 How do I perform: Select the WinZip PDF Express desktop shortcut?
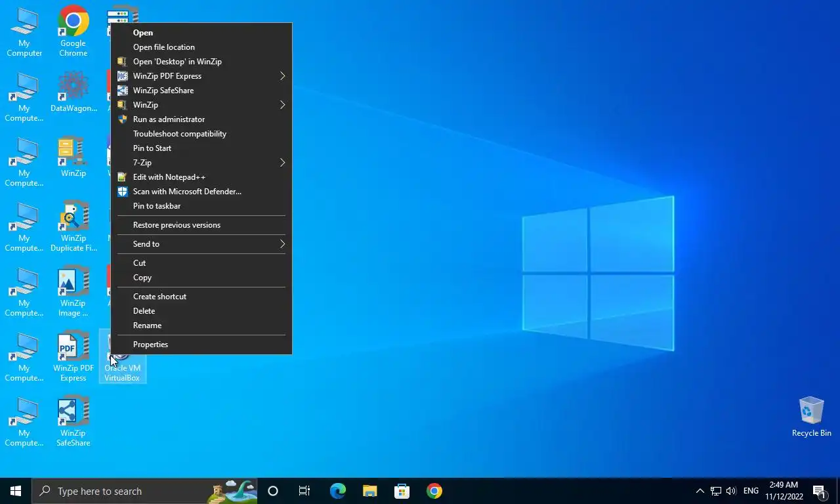coord(73,356)
